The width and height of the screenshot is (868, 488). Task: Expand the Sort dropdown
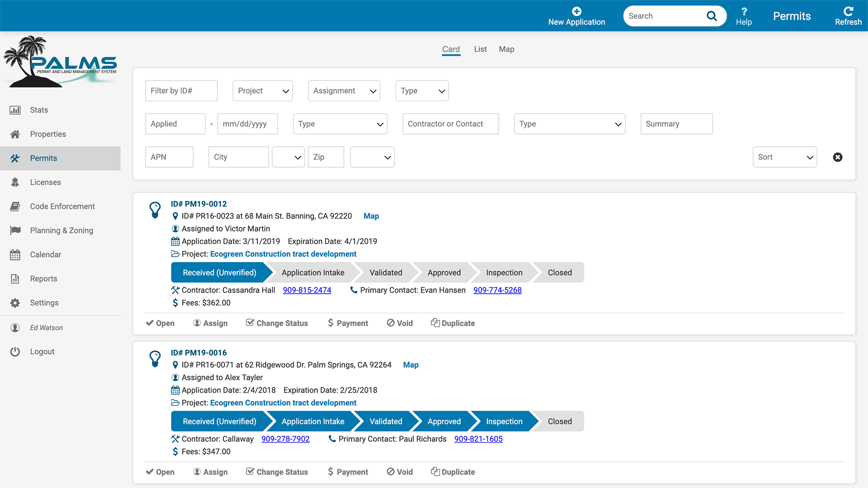[784, 157]
